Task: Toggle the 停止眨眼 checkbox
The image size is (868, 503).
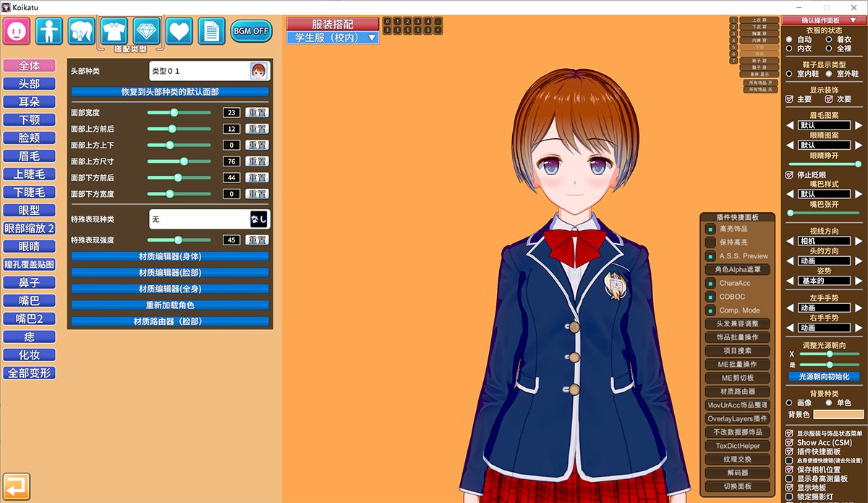Action: click(790, 175)
